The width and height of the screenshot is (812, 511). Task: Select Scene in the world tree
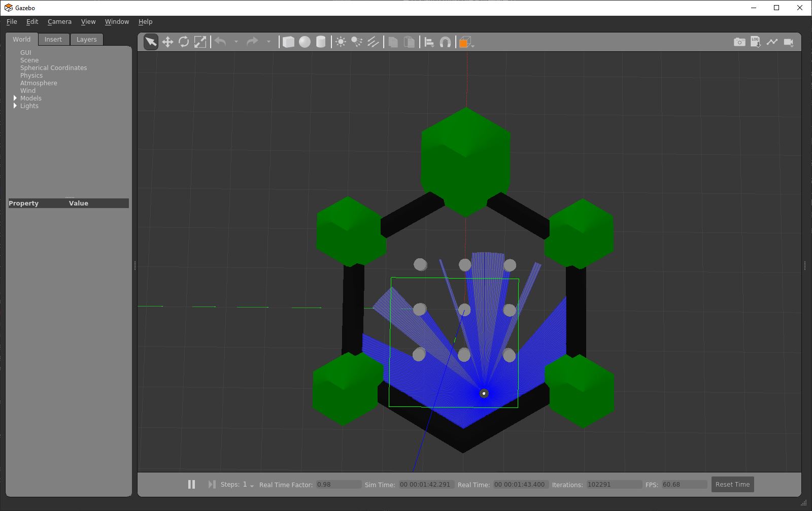point(29,60)
